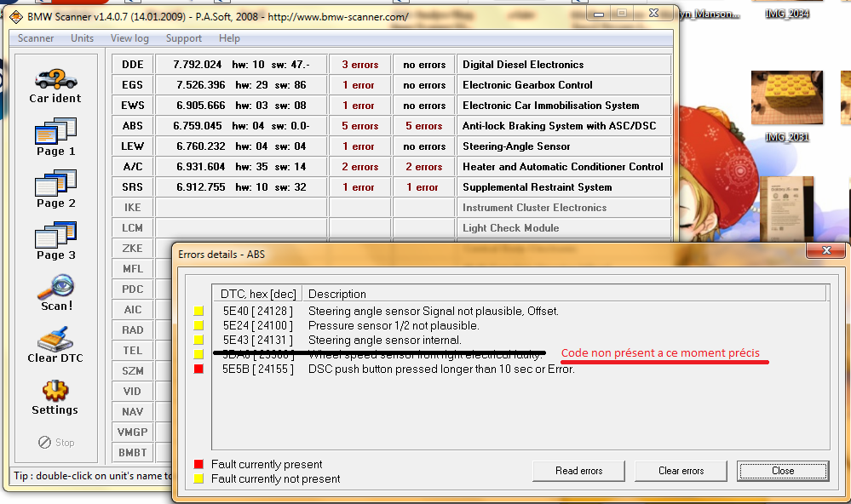Open the Help menu

click(230, 38)
